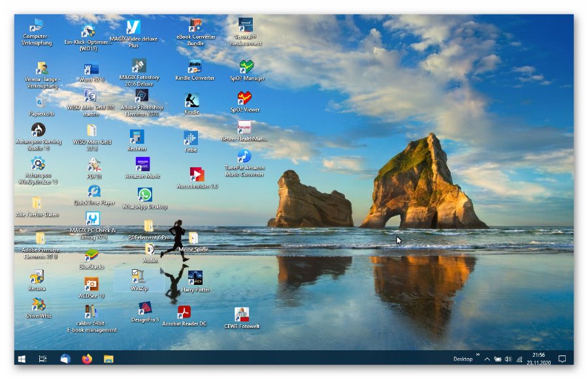Viewport: 588px width, 379px height.
Task: Click the Amazon Music shortcut
Action: [142, 164]
